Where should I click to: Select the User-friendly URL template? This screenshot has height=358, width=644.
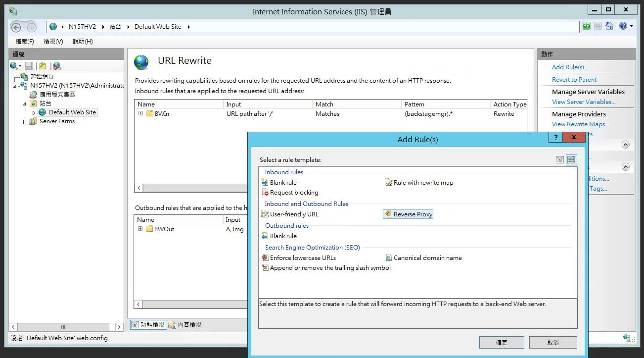[290, 214]
